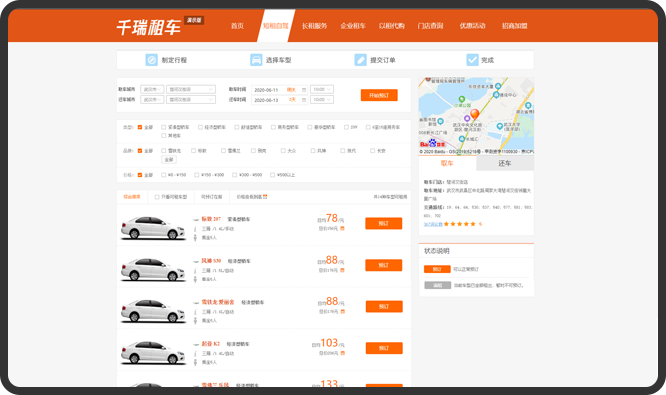This screenshot has height=395, width=666.
Task: Open 门店查询 in the navigation bar
Action: tap(430, 26)
